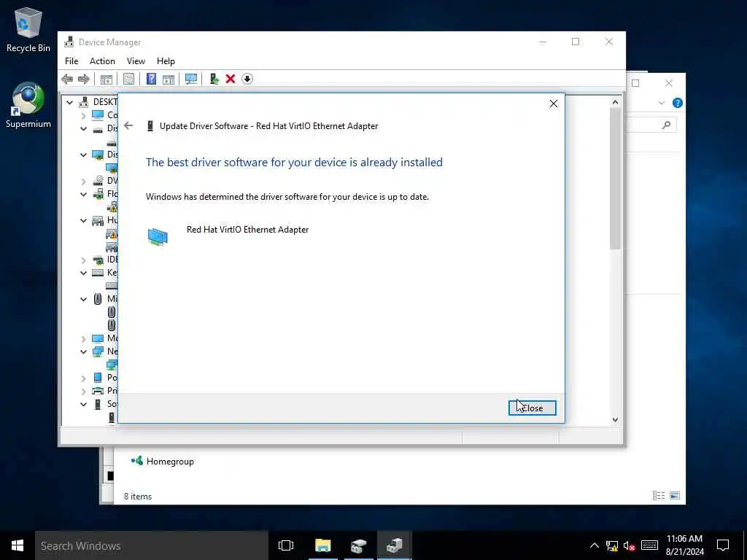
Task: Click the network adapter icon in the dialog
Action: [x=158, y=237]
